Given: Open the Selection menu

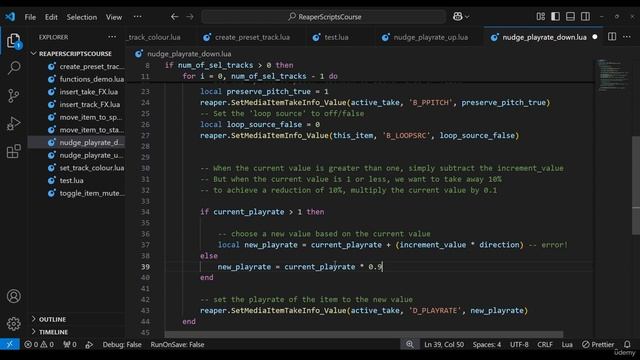Looking at the screenshot, I should pyautogui.click(x=82, y=17).
